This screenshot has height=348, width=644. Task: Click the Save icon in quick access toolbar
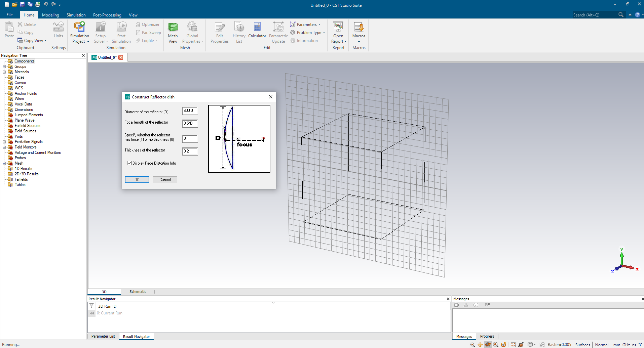[22, 4]
